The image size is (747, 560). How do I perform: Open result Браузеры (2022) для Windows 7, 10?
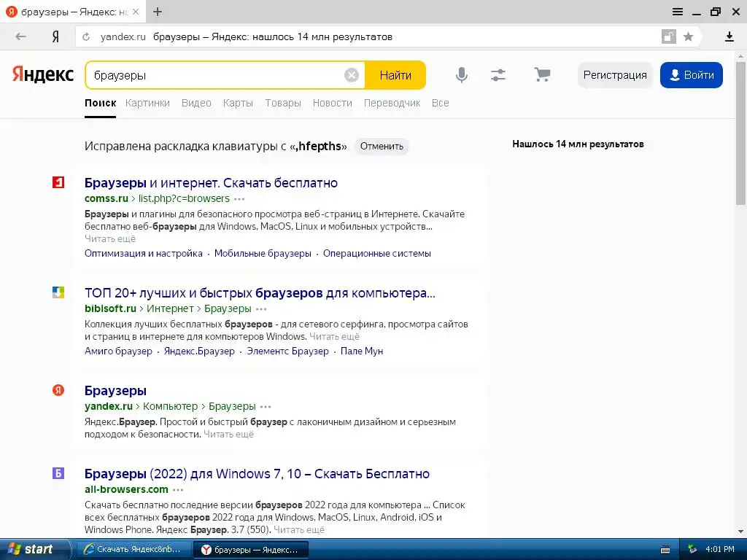[x=257, y=474]
